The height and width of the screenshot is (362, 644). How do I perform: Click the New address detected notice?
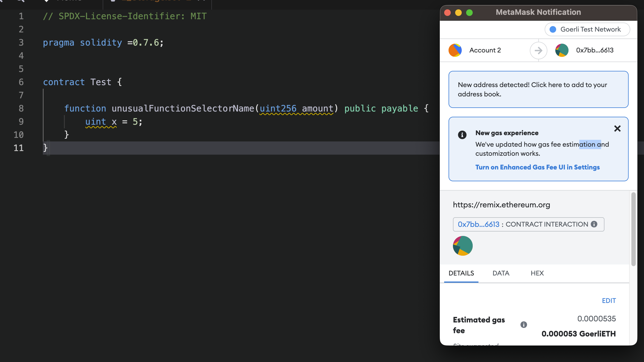pos(538,89)
